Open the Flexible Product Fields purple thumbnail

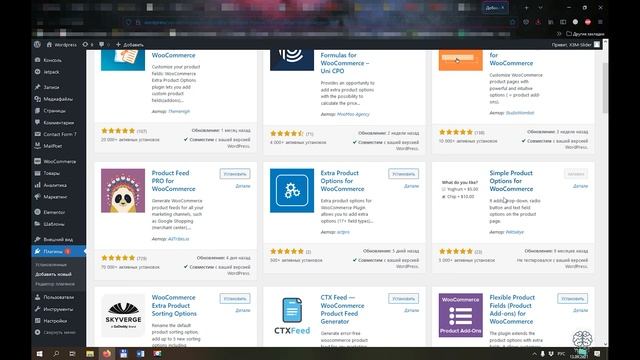coord(461,316)
